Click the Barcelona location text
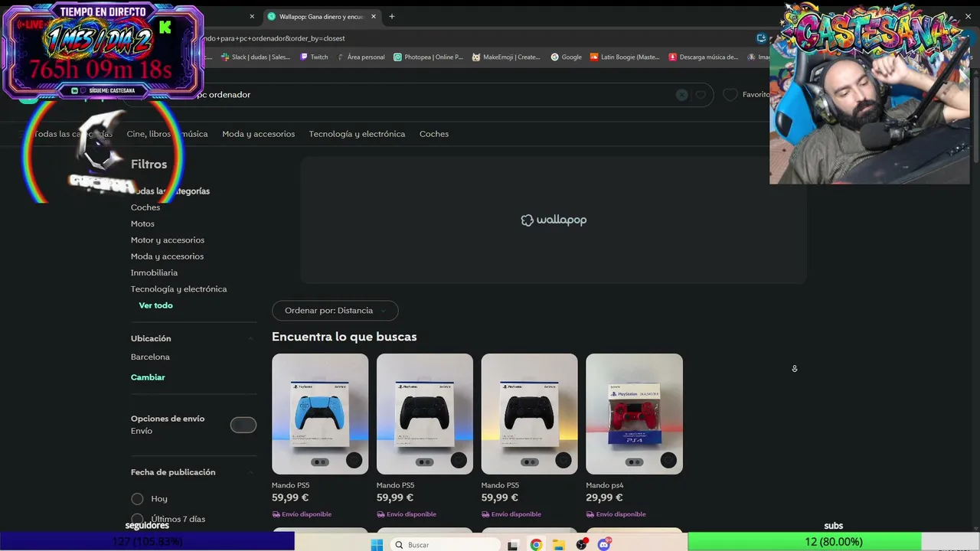 150,357
